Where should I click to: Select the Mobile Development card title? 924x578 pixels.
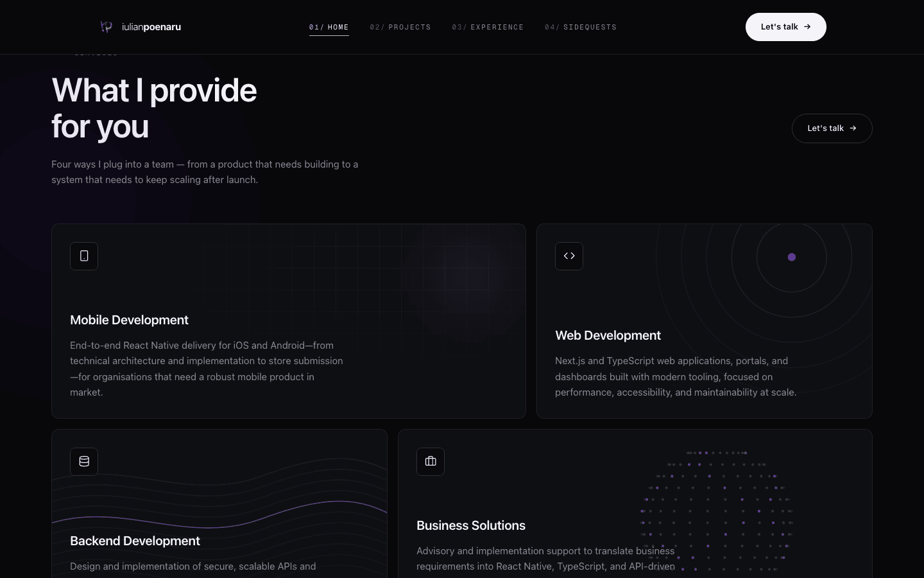pyautogui.click(x=129, y=320)
